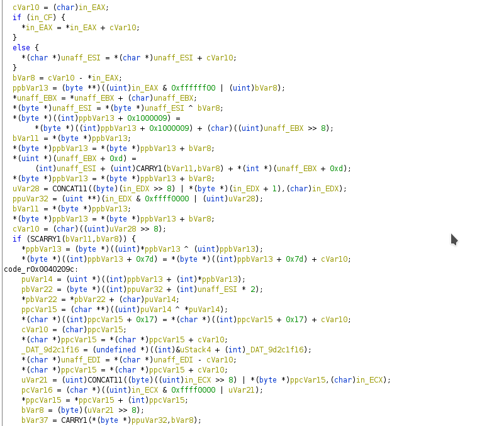The width and height of the screenshot is (504, 426).
Task: Click line 'ppcVar15 = (char **)((uint)puVar14 ^ *puVar14);'
Action: 125,310
